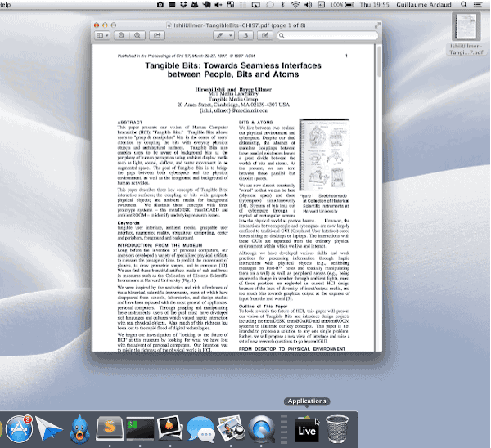Click the clock showing Thu 19:55
This screenshot has width=491, height=448.
pos(375,5)
